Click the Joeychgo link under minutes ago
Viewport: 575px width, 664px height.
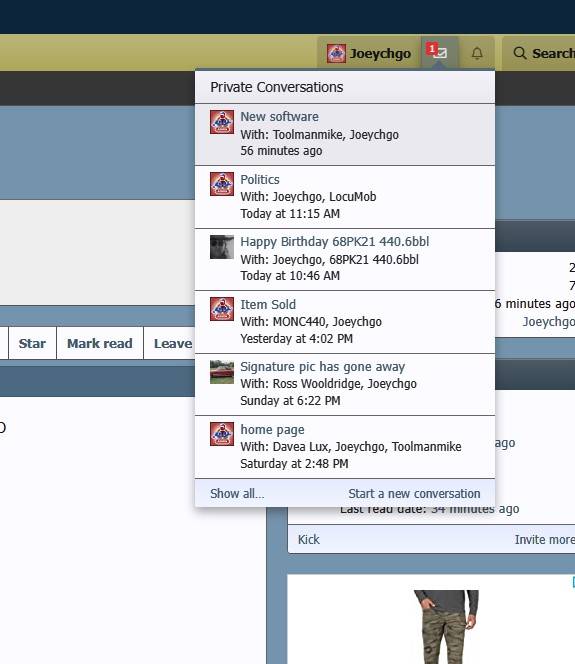548,321
